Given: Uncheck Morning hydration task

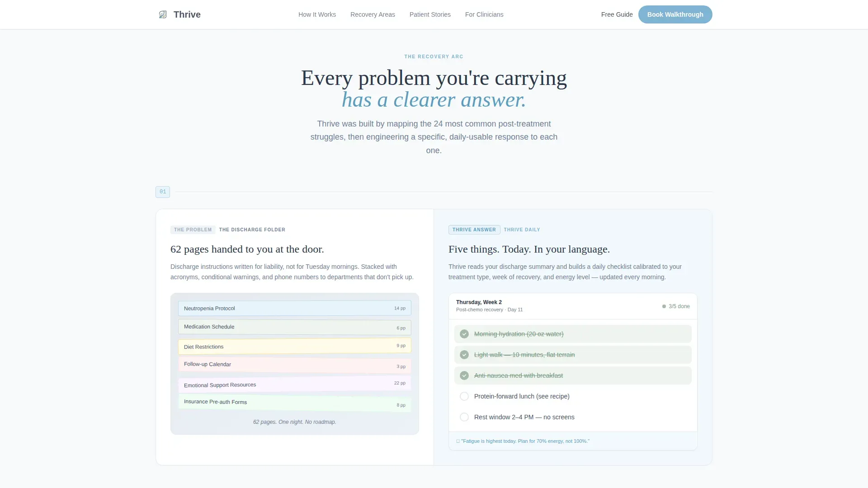Looking at the screenshot, I should tap(464, 334).
